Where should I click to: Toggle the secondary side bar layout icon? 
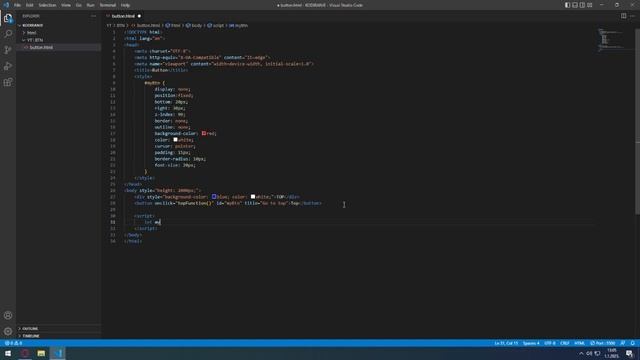coord(582,5)
